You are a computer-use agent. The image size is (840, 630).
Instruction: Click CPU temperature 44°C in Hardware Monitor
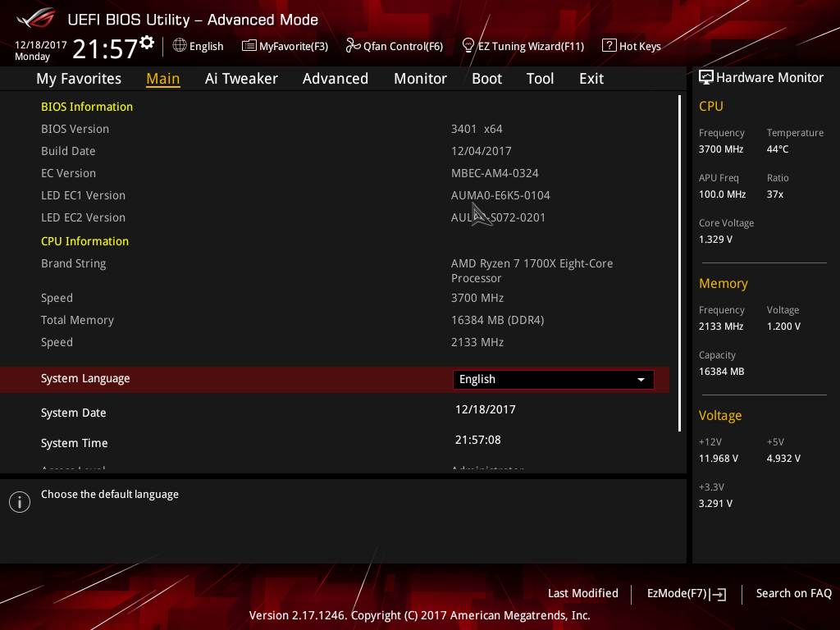click(778, 149)
